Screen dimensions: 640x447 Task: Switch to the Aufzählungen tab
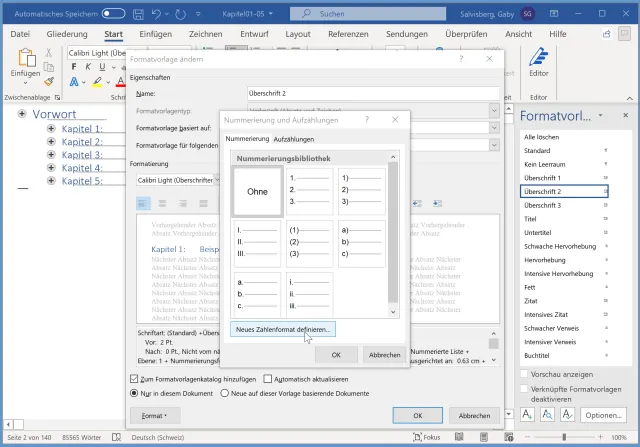(x=293, y=138)
